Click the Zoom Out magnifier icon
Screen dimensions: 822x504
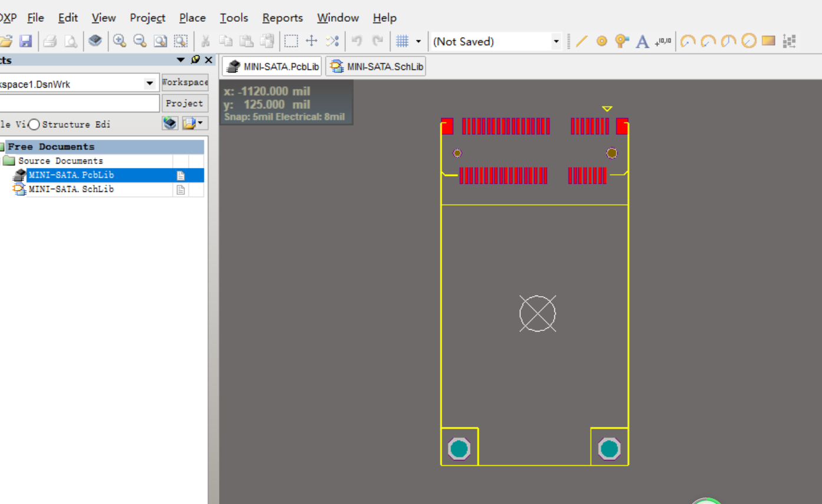[140, 41]
